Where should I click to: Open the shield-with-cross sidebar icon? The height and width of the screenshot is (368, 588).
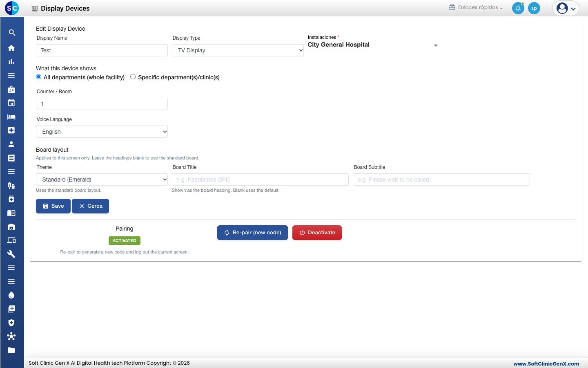tap(11, 323)
